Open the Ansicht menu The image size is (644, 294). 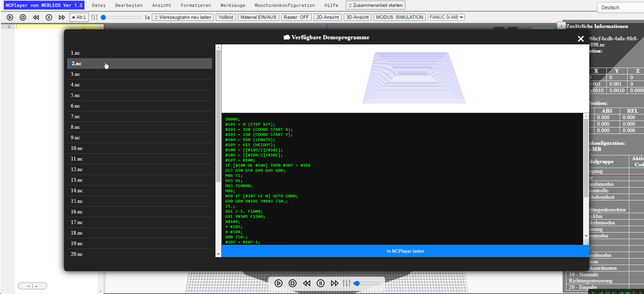162,5
